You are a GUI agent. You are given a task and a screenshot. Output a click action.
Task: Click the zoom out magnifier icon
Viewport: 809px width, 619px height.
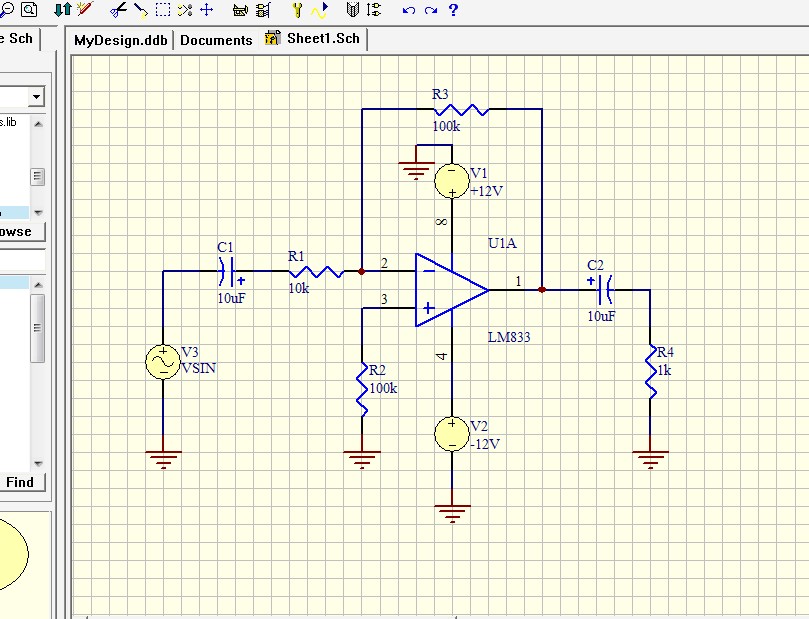(6, 9)
